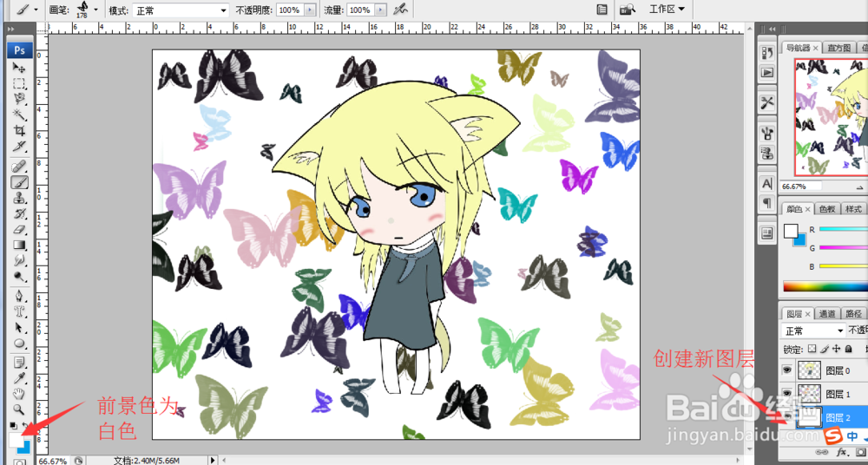This screenshot has width=868, height=465.
Task: Select the Ellipse shape tool
Action: tap(20, 344)
